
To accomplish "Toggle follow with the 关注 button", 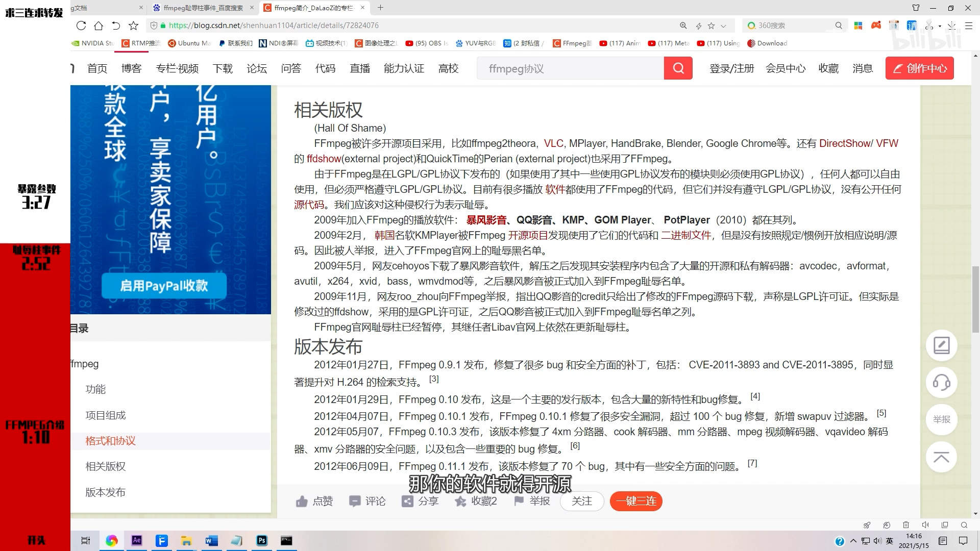I will (x=581, y=501).
